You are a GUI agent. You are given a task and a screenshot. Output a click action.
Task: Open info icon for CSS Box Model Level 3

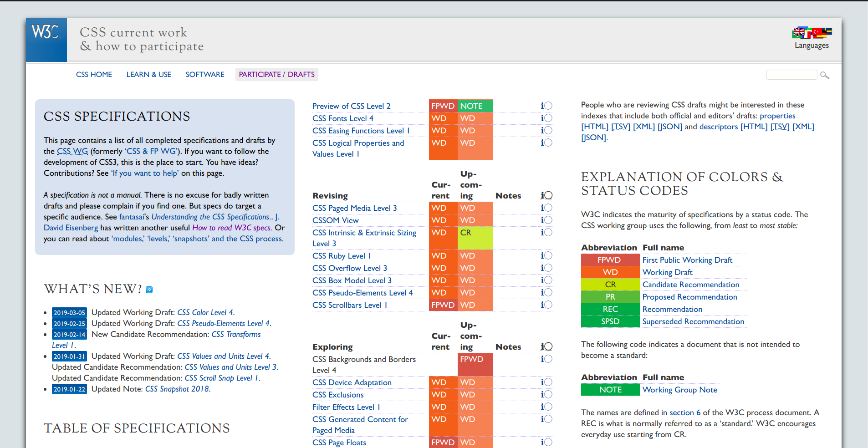coord(546,280)
